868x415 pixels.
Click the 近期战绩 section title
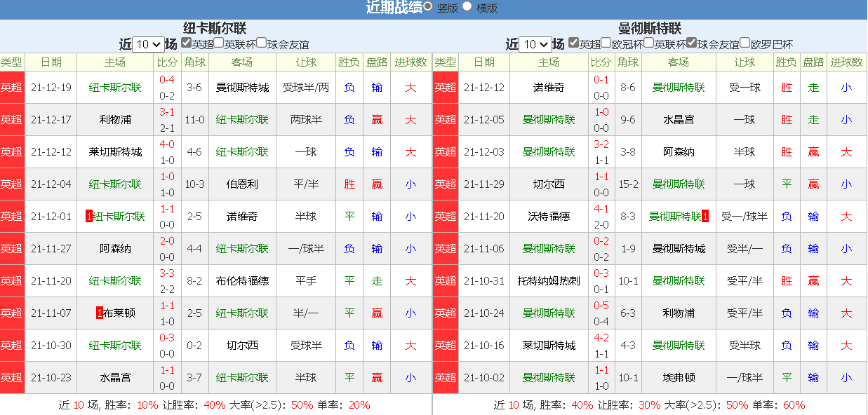(x=394, y=8)
